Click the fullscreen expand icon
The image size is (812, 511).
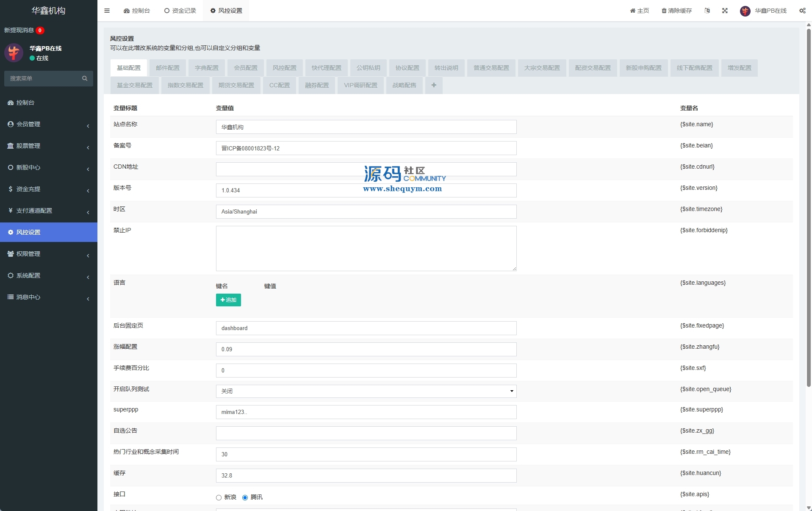tap(725, 11)
